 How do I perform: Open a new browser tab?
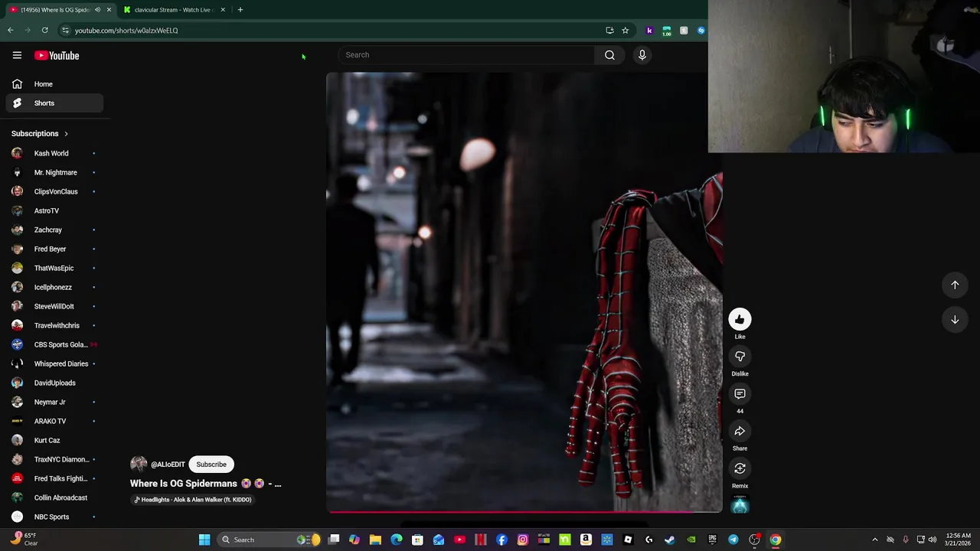(240, 10)
